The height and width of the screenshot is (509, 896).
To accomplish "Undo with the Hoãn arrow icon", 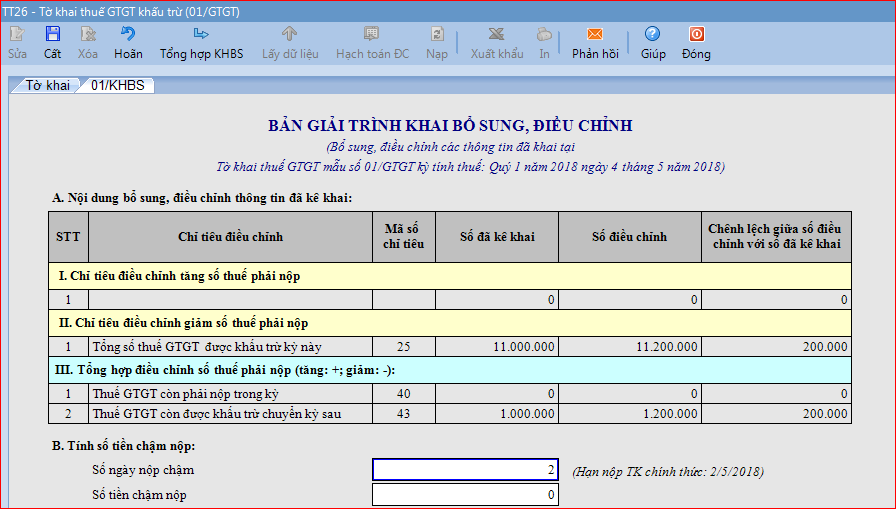I will coord(128,34).
